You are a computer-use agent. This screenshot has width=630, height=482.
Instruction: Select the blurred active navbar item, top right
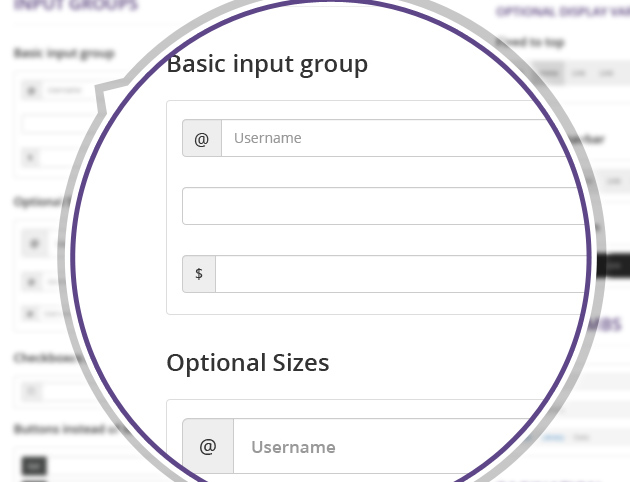tap(549, 73)
